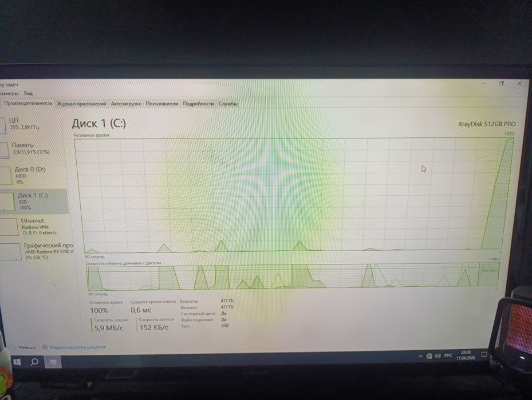Open the Windows Start menu
Viewport: 532px width, 400px height.
pos(17,362)
